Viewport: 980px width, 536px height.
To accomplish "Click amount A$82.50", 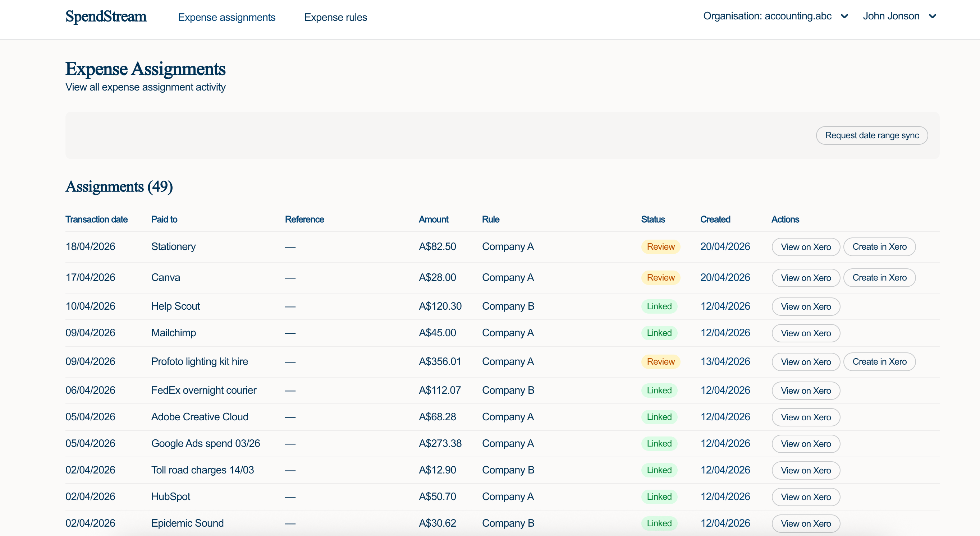I will (437, 247).
